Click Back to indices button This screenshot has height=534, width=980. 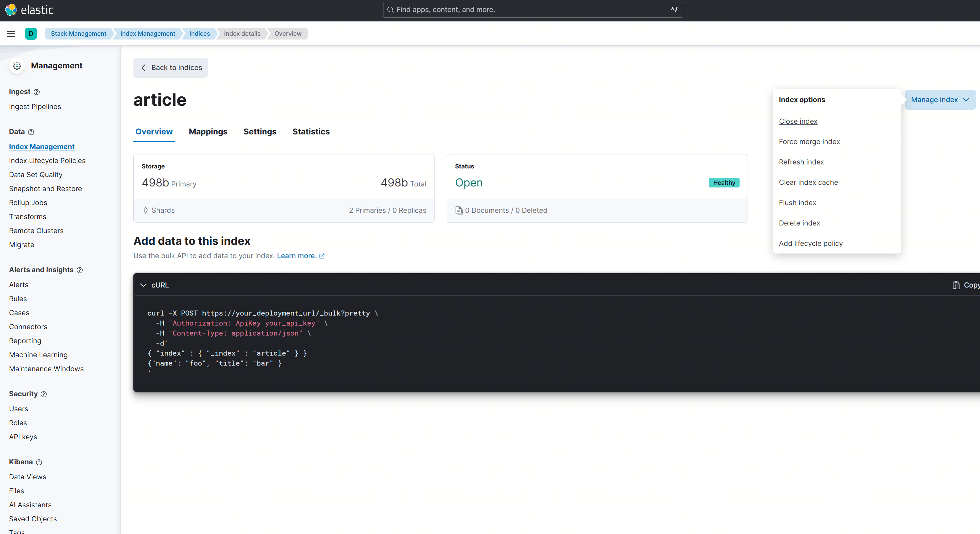pos(170,68)
